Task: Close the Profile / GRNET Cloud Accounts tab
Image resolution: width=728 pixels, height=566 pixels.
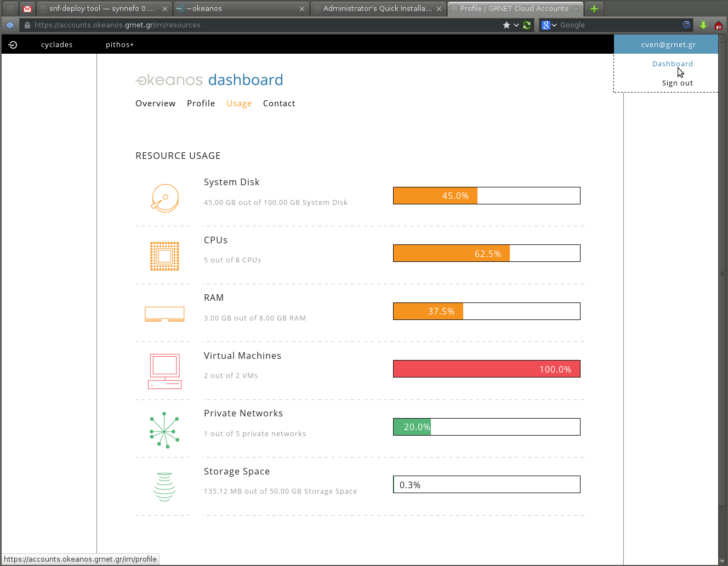Action: (x=576, y=9)
